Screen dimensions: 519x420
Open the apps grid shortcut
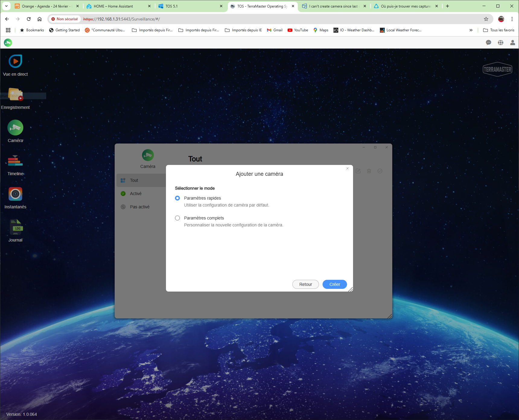tap(8, 30)
